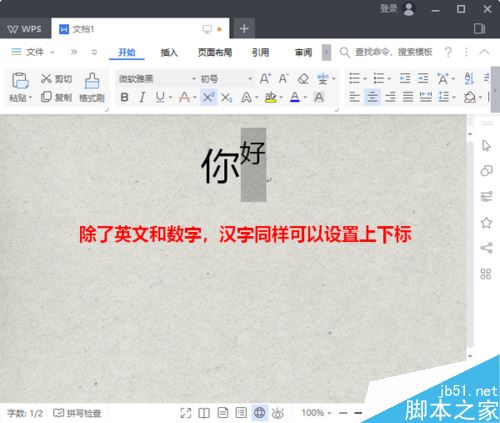
Task: Open the 100% zoom level dropdown
Action: pyautogui.click(x=315, y=413)
